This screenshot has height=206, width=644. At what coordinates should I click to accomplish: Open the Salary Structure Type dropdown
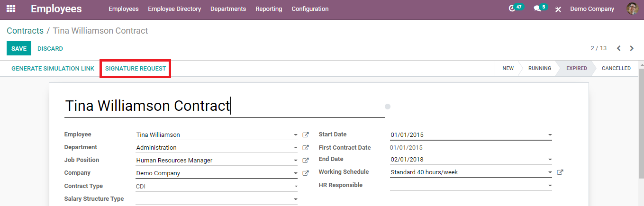pyautogui.click(x=295, y=199)
